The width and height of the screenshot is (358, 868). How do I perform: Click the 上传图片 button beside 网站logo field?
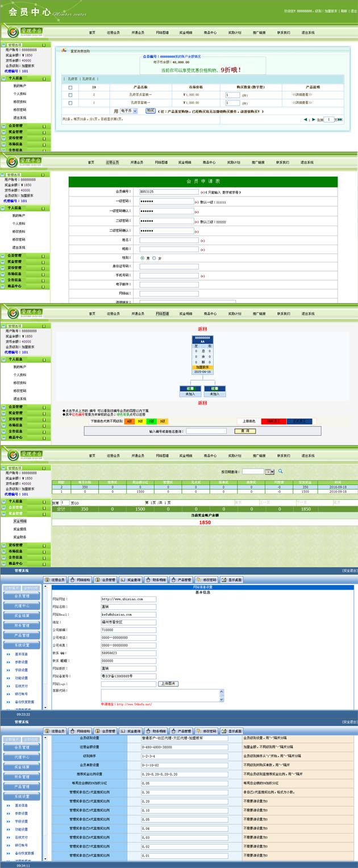point(168,684)
